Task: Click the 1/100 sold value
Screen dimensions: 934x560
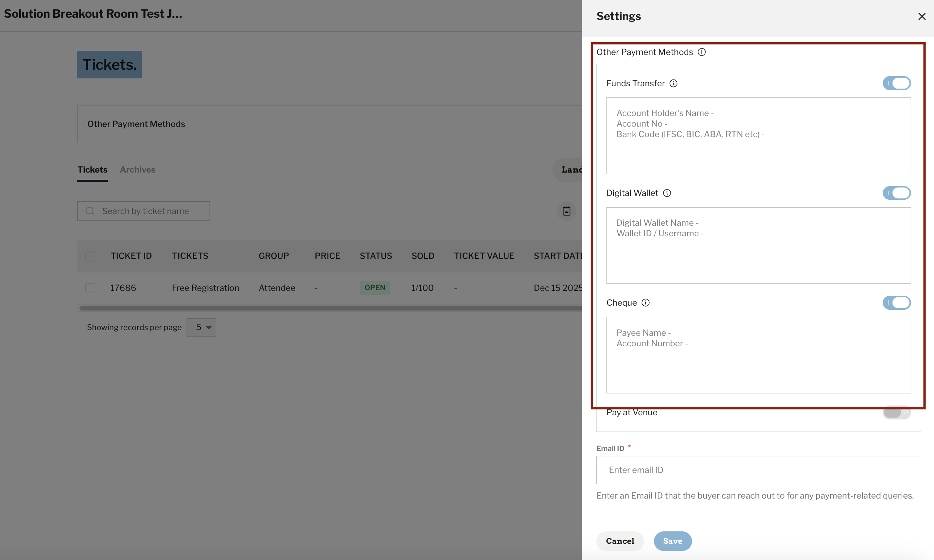Action: click(x=422, y=288)
